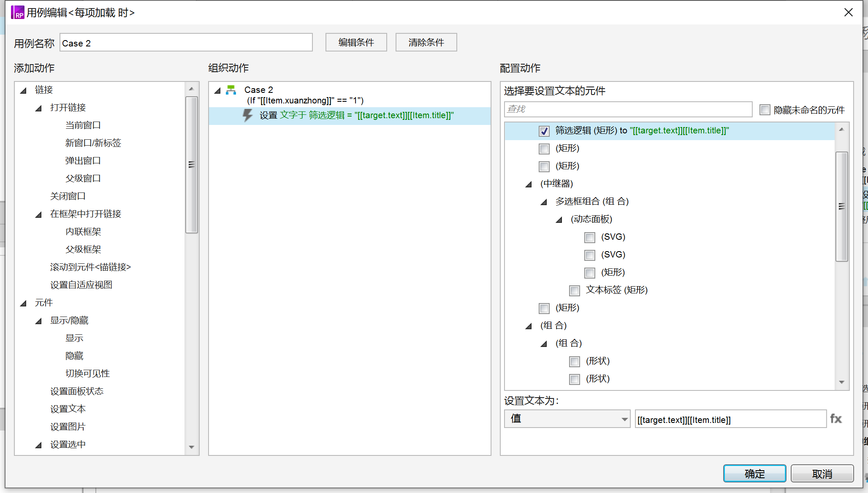Click the 确定 button
868x493 pixels.
[754, 474]
